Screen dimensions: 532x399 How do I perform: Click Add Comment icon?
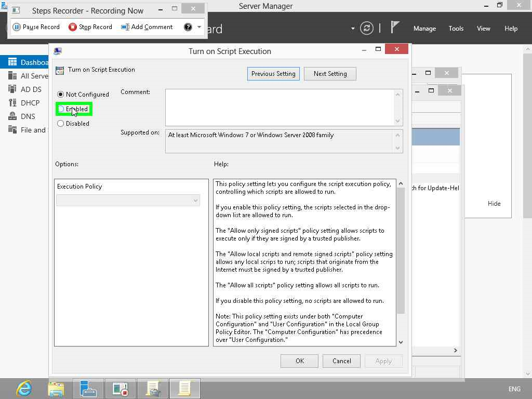[x=125, y=27]
